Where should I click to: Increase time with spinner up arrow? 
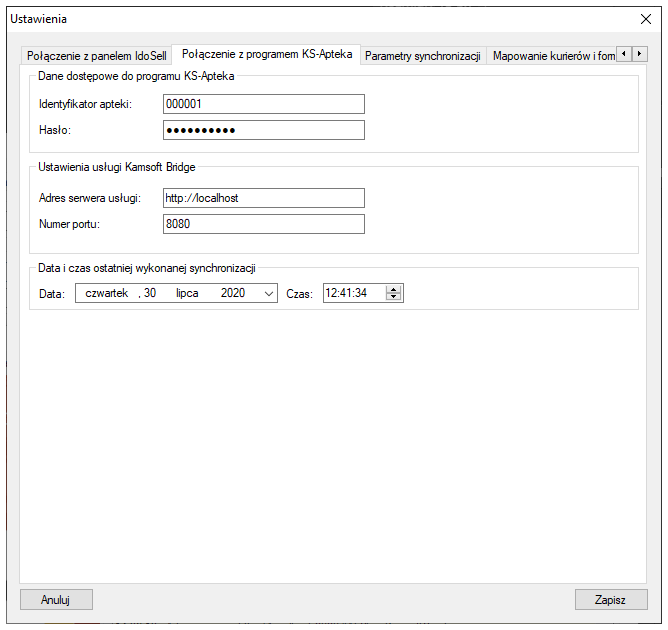[394, 290]
